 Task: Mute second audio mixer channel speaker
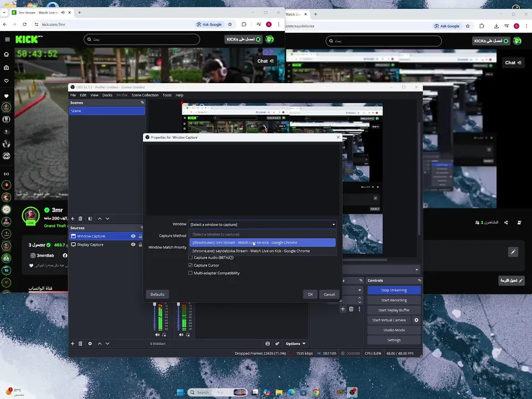(x=181, y=335)
